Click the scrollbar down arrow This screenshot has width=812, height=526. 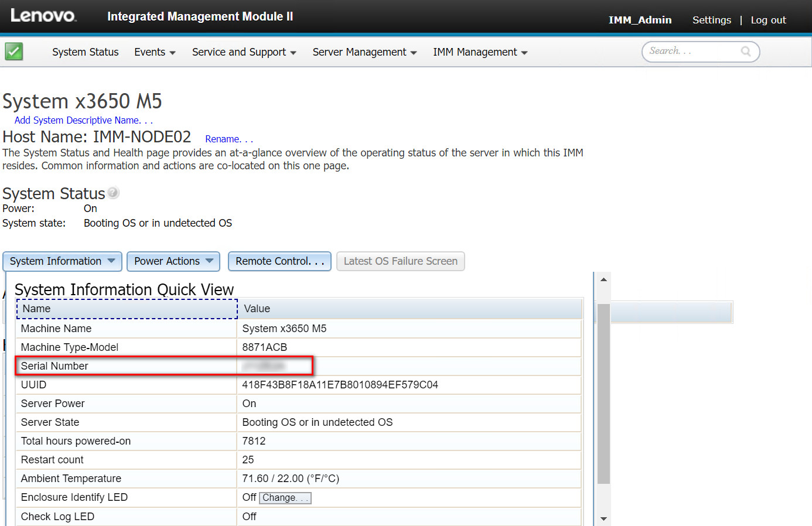tap(603, 519)
